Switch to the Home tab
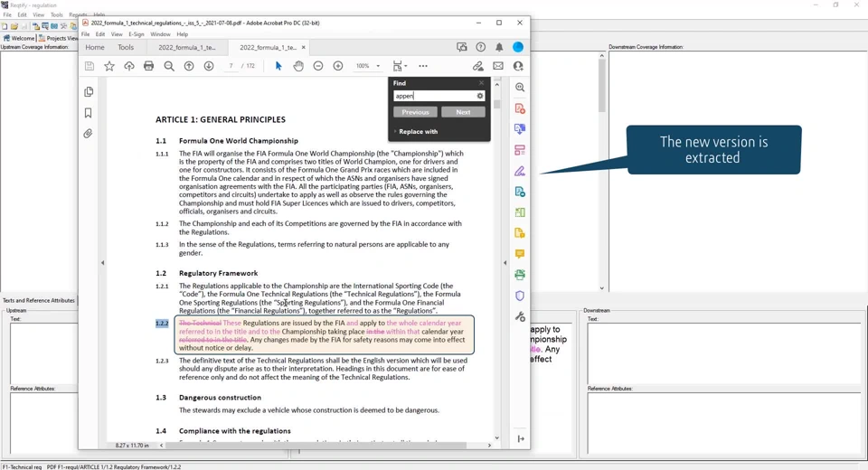The image size is (868, 470). [x=95, y=47]
